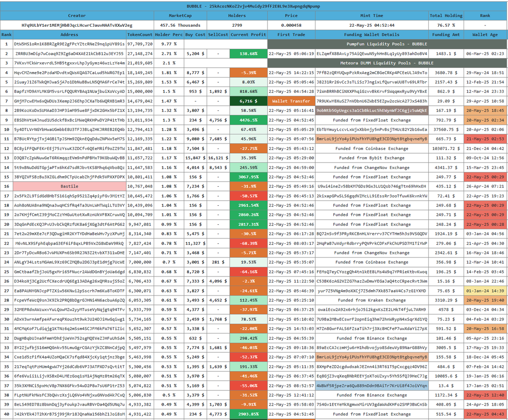Select the gray funding wallet 9obNtb5GyUegcs3a1CbBkLuc5hEWynWfJC6gjz5uWQkE
508x420 pixels.
point(371,111)
